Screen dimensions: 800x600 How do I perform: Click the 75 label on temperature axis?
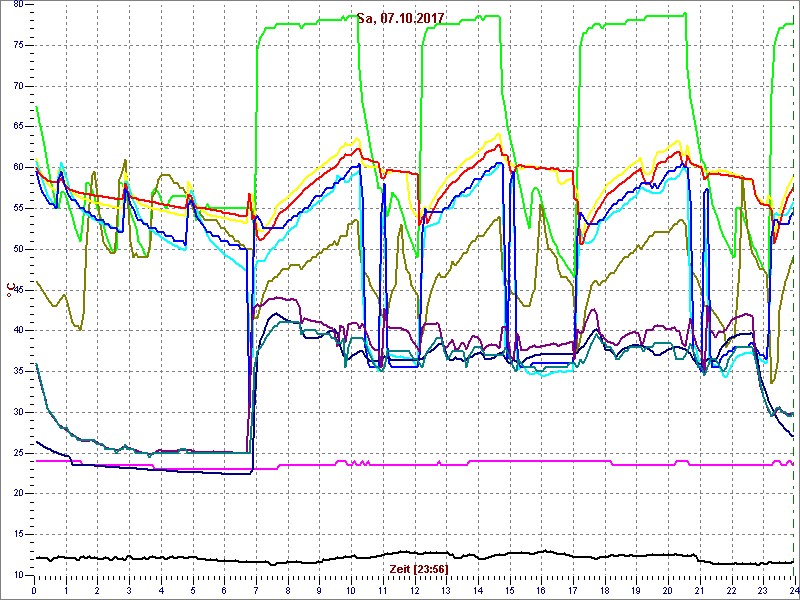point(16,45)
